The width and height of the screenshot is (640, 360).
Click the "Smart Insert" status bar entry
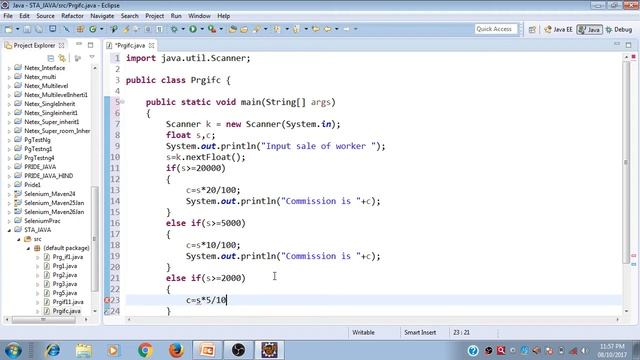point(420,333)
